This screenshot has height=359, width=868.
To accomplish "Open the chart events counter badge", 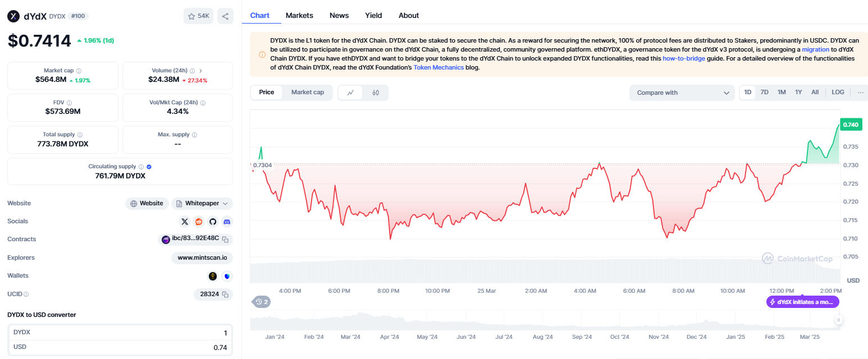I will click(262, 302).
